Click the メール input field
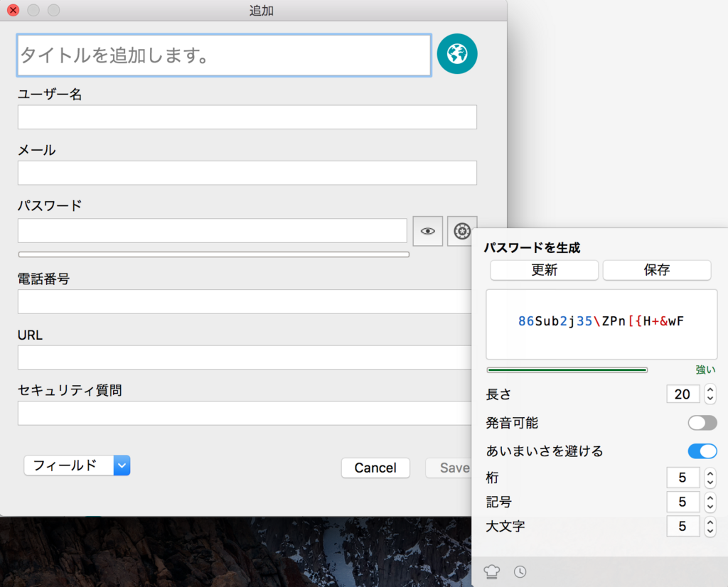This screenshot has width=728, height=587. point(247,173)
